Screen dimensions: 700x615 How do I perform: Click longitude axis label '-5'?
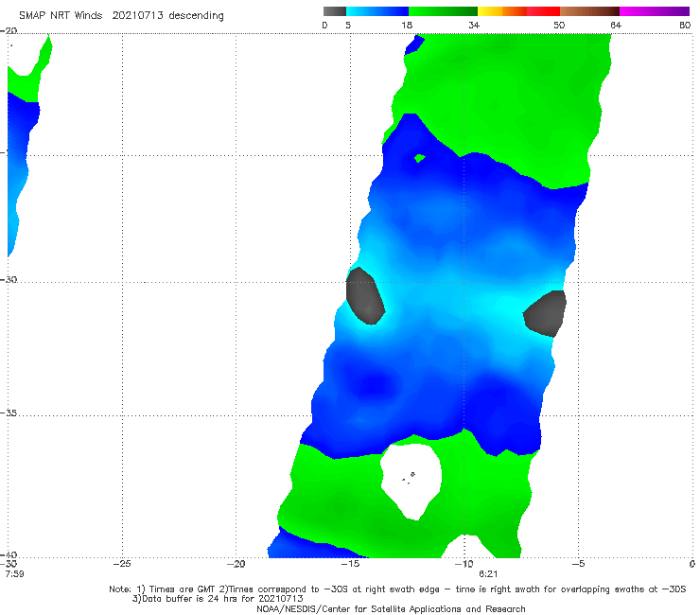tap(578, 564)
